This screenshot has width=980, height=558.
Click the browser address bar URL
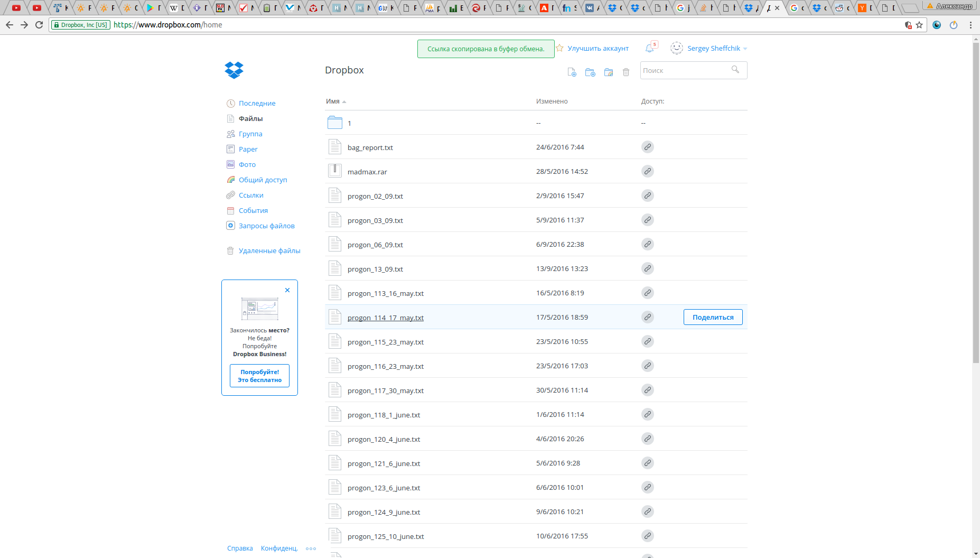168,25
